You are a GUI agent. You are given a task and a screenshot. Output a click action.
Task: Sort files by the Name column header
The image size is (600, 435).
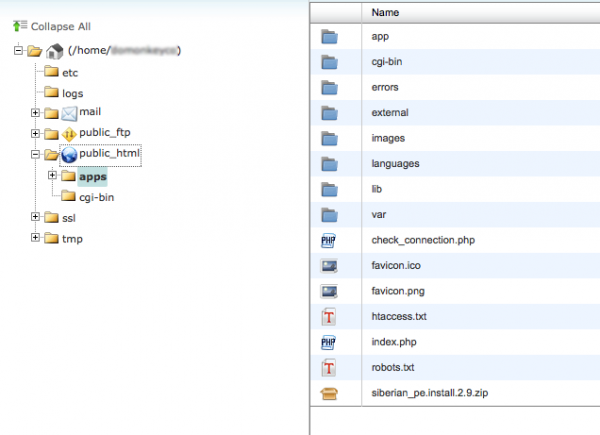click(x=386, y=13)
